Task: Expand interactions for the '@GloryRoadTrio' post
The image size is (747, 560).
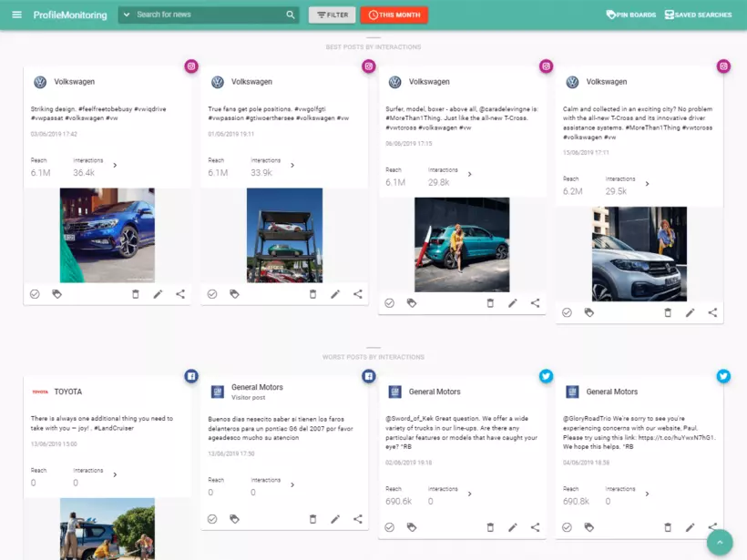Action: pos(647,494)
